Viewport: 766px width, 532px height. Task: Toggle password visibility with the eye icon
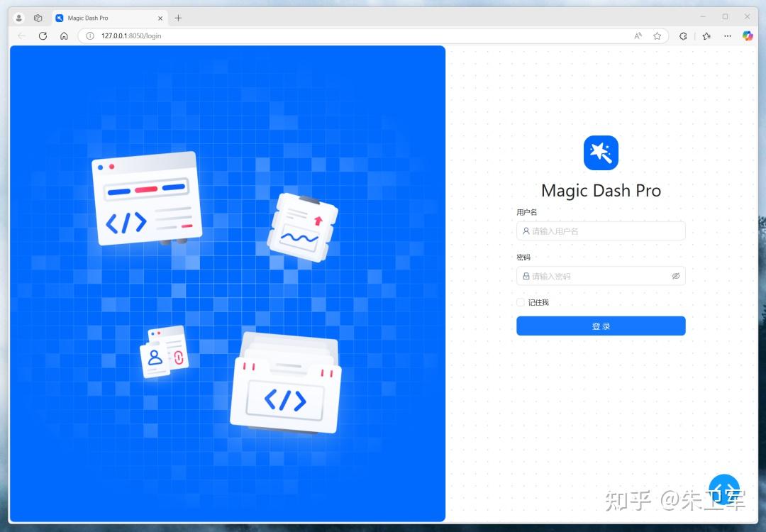pos(676,276)
